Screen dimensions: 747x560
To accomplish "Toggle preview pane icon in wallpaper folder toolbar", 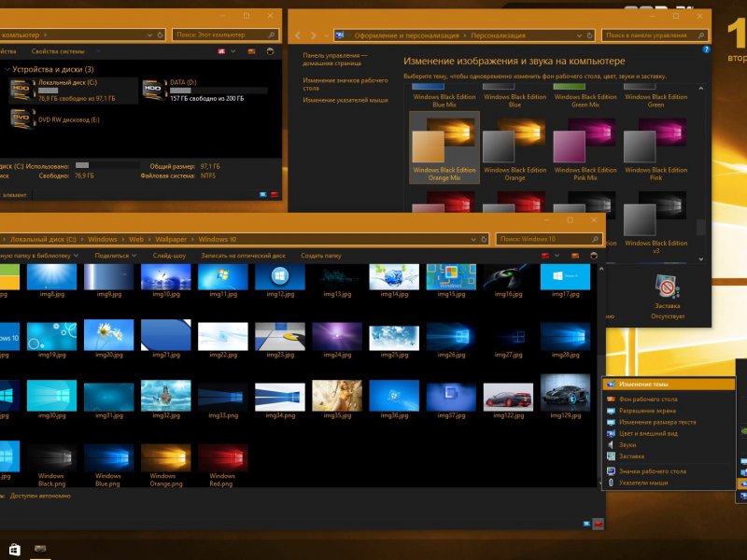I will pyautogui.click(x=575, y=256).
